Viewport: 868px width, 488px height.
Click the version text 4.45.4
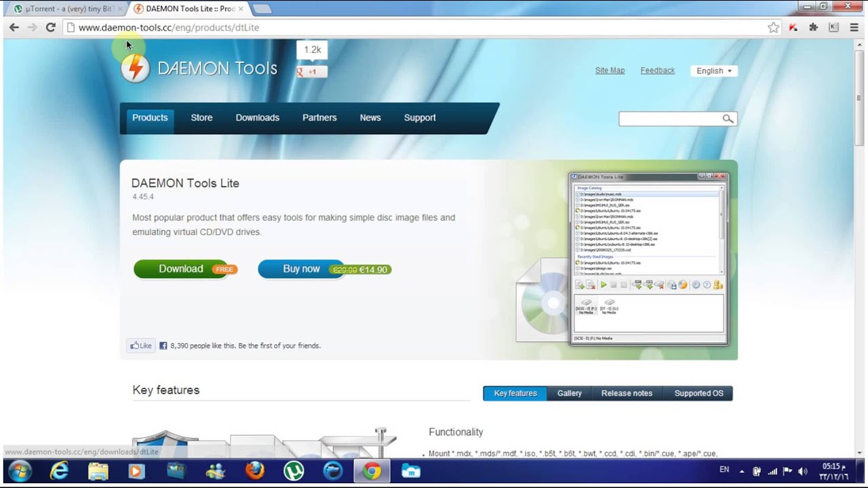[x=143, y=197]
